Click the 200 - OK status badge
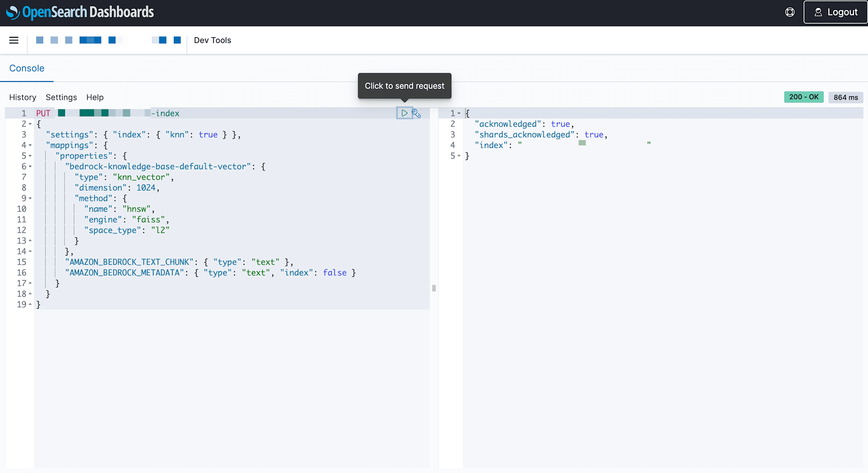Viewport: 868px width, 473px height. (x=804, y=97)
